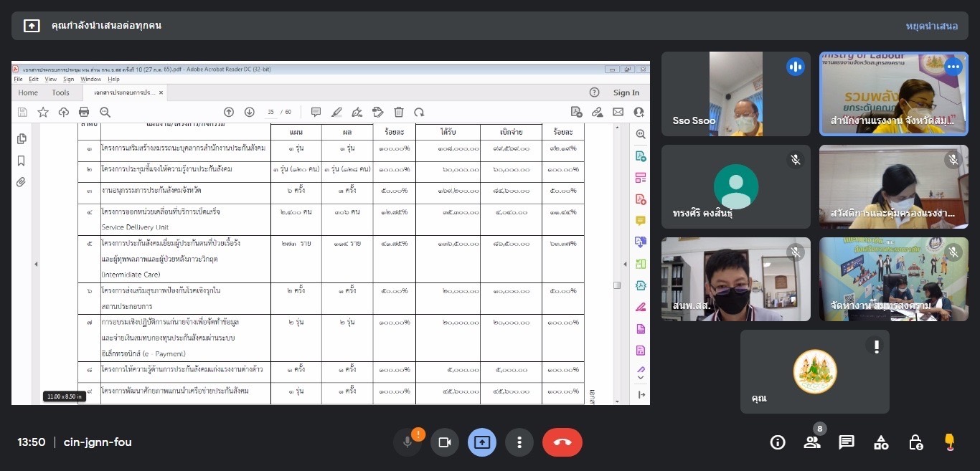Click Sign In in Acrobat Reader
The width and height of the screenshot is (980, 471).
[x=626, y=92]
